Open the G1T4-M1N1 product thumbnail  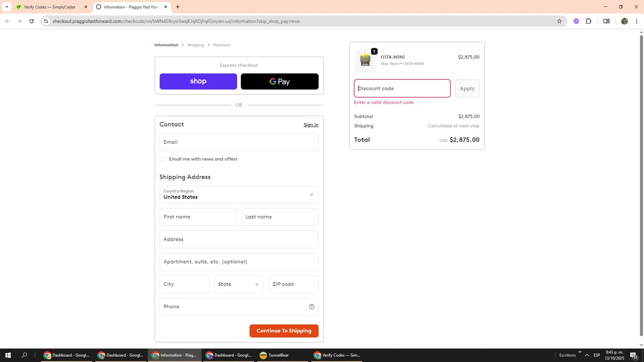pyautogui.click(x=365, y=60)
